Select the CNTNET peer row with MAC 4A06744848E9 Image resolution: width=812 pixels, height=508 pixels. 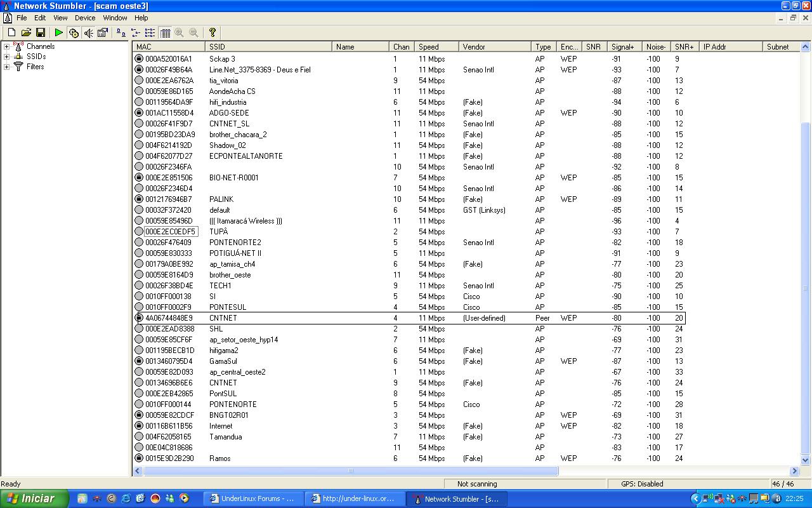click(x=410, y=318)
